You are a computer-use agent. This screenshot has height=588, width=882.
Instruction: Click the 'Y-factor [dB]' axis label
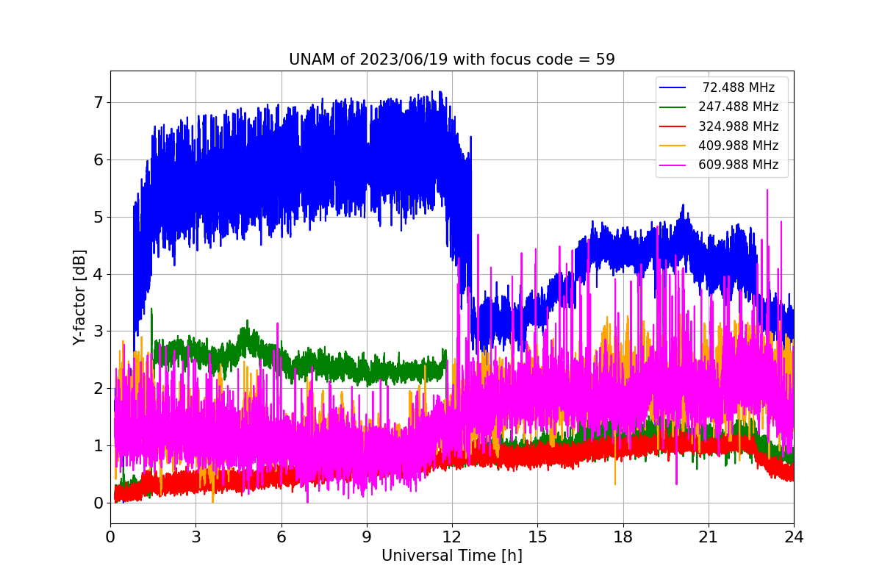[79, 298]
